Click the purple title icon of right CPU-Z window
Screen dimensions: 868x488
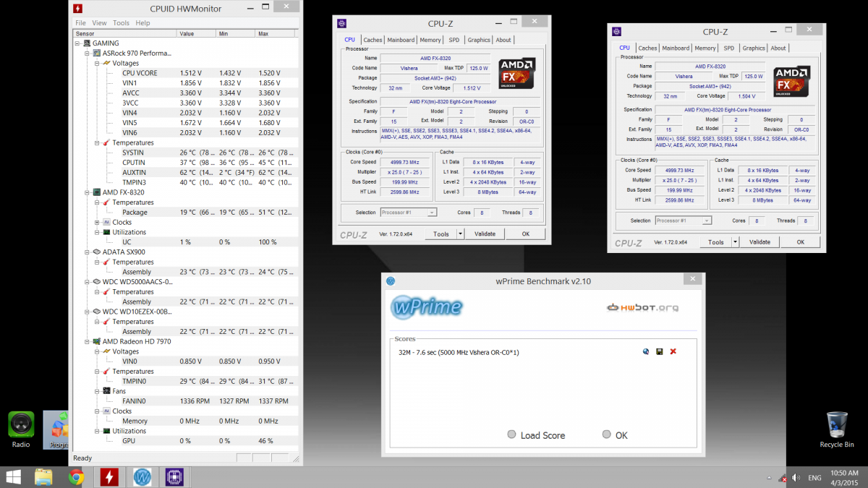click(x=616, y=31)
